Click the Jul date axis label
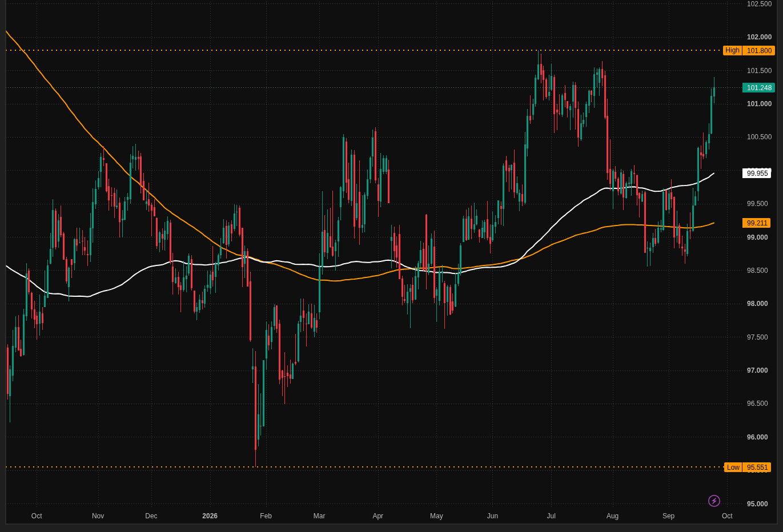783x532 pixels. point(551,516)
